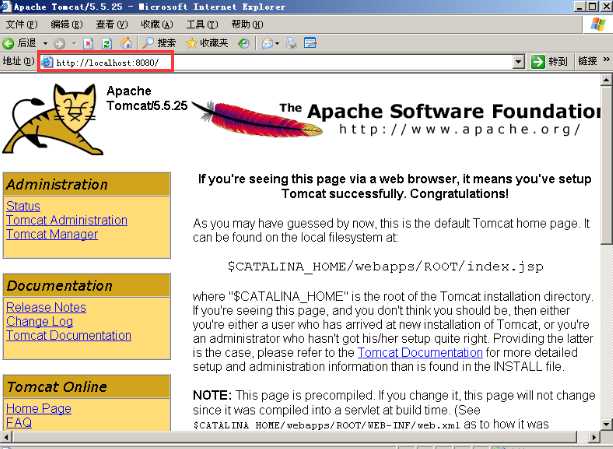Image resolution: width=613 pixels, height=449 pixels.
Task: Click the Edit page icon in toolbar
Action: [310, 43]
